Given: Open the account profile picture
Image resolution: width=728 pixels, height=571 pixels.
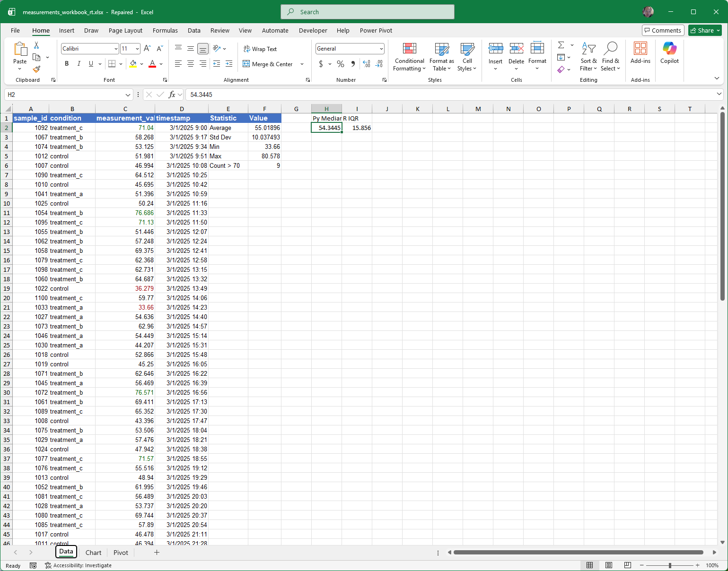Looking at the screenshot, I should pyautogui.click(x=648, y=12).
